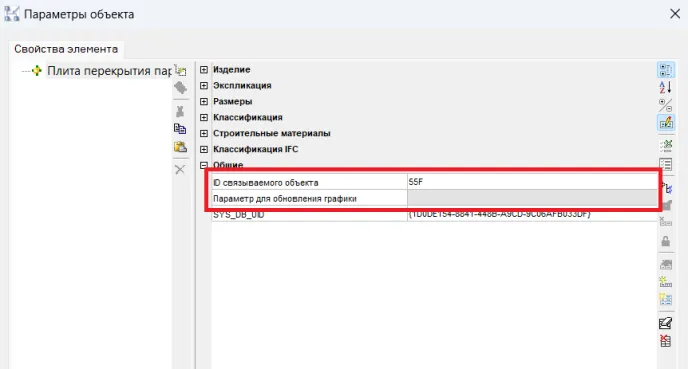Expand the Размеры property group
The image size is (688, 369).
click(x=204, y=101)
